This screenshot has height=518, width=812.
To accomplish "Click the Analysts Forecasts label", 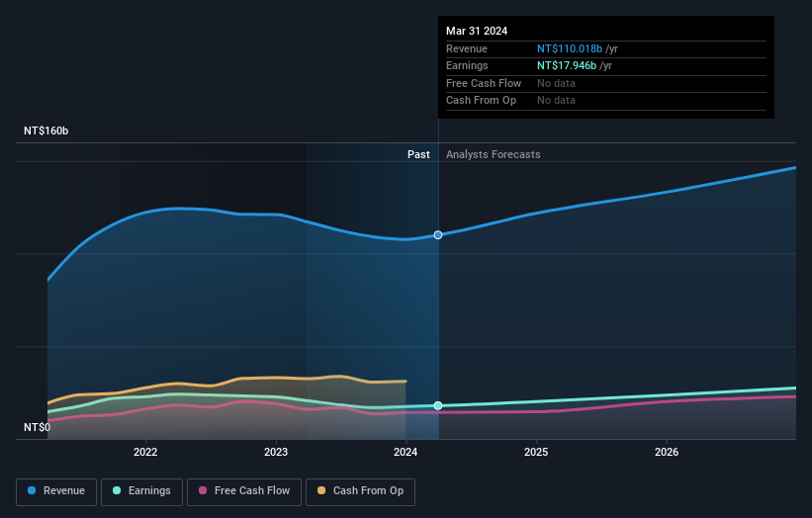I will pyautogui.click(x=493, y=154).
